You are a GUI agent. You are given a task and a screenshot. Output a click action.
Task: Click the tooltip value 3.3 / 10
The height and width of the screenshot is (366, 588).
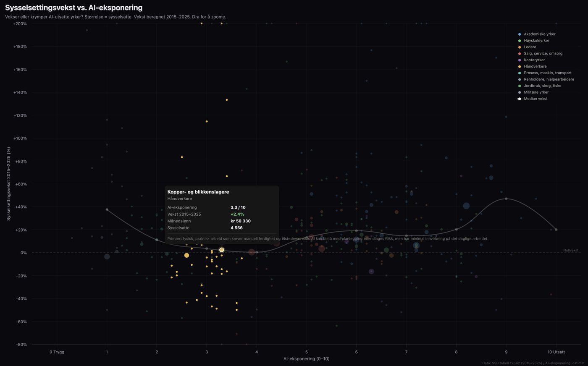[238, 207]
